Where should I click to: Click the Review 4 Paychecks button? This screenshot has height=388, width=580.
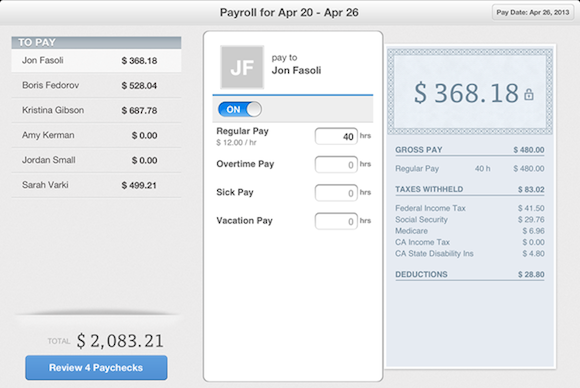pyautogui.click(x=96, y=368)
